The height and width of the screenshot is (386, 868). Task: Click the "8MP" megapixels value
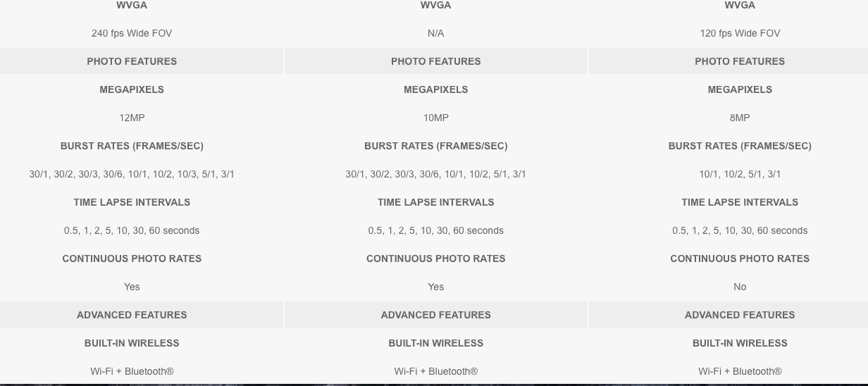pyautogui.click(x=740, y=118)
